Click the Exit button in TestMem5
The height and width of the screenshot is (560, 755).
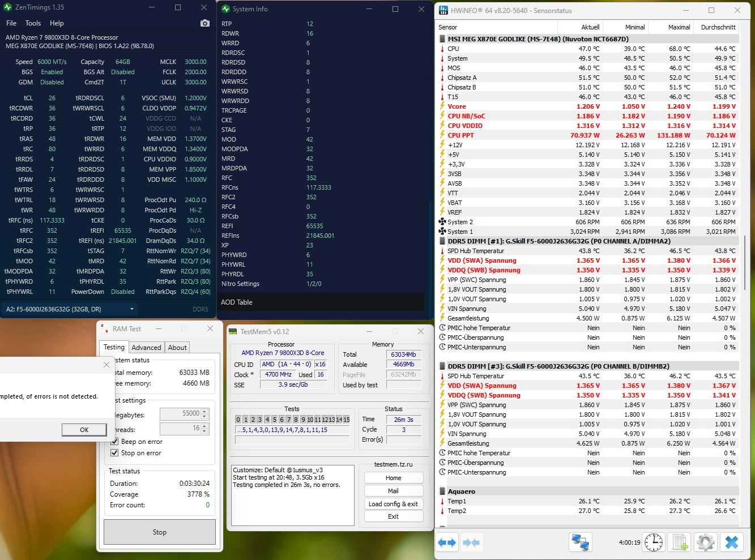(394, 516)
